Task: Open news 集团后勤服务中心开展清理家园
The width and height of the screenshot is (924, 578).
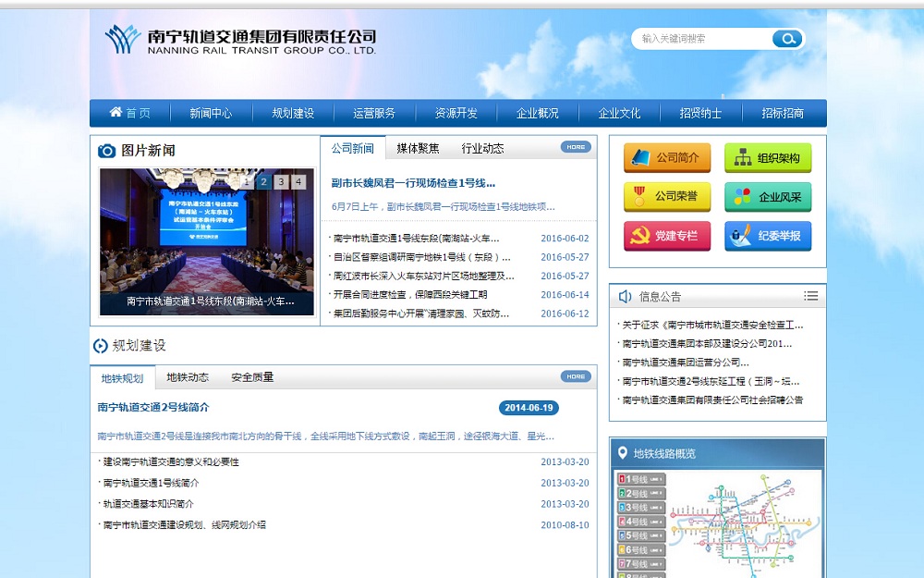Action: 421,314
